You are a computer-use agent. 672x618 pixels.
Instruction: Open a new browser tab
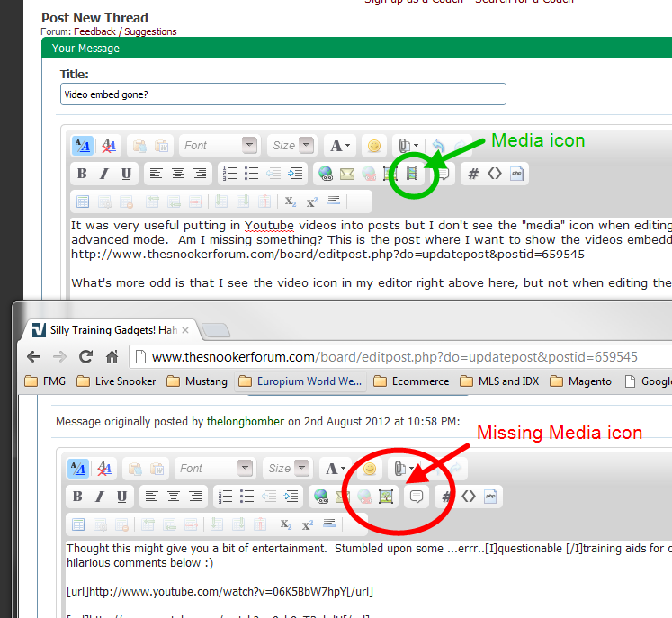[216, 330]
